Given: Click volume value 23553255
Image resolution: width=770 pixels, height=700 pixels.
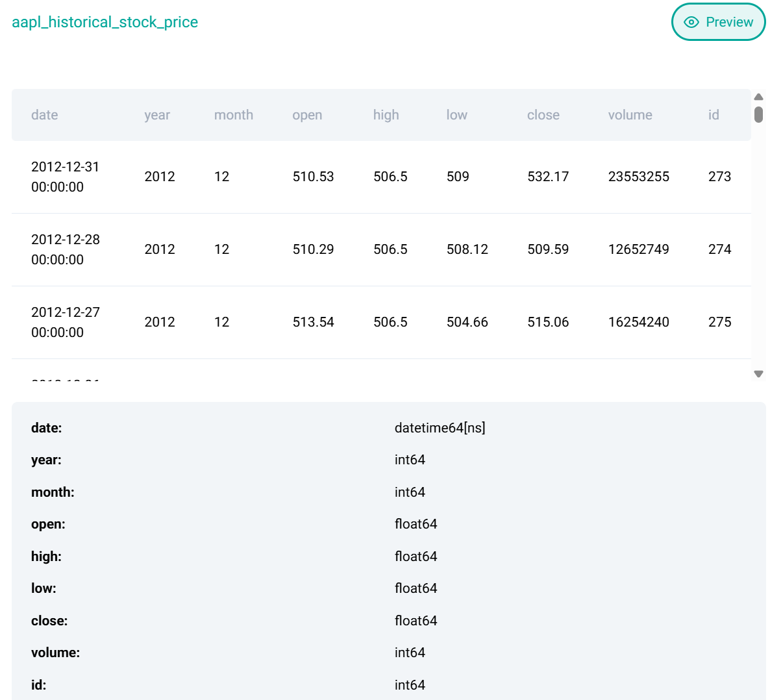Looking at the screenshot, I should (638, 177).
